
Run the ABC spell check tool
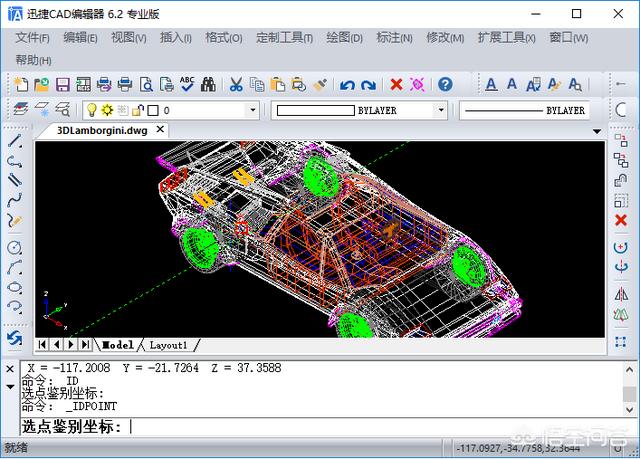(x=187, y=84)
